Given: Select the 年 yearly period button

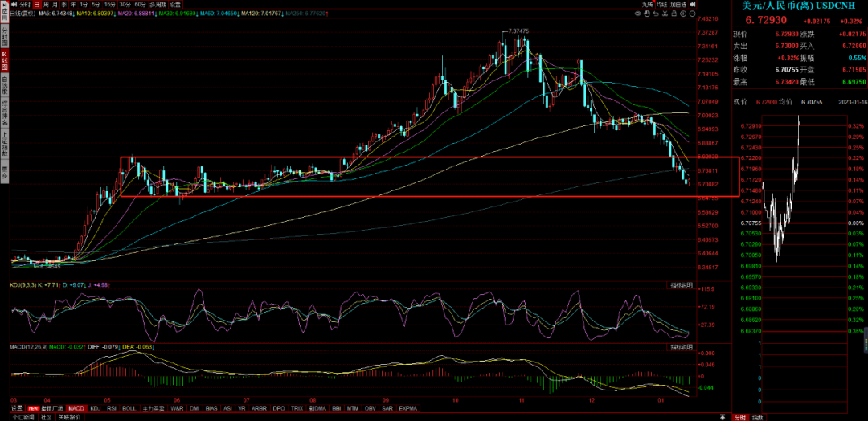Looking at the screenshot, I should click(x=73, y=5).
